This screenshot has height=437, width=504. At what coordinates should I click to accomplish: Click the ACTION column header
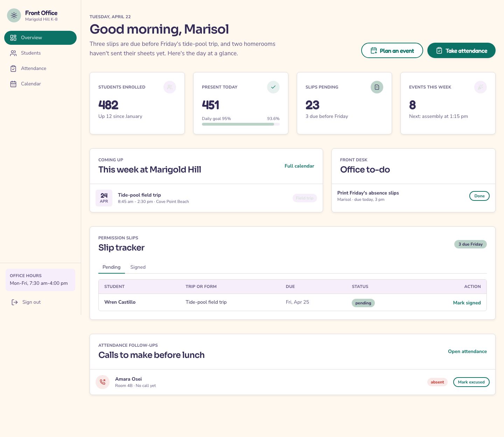[472, 287]
